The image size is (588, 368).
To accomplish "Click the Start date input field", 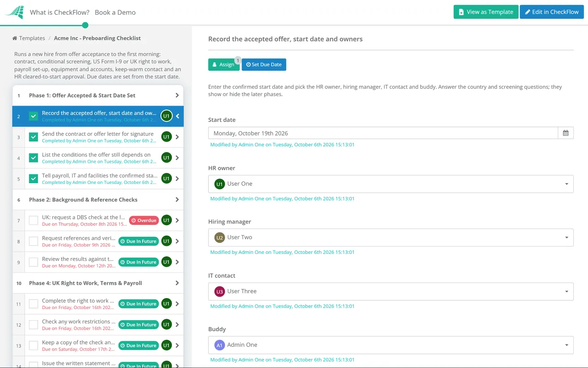I will (x=383, y=133).
